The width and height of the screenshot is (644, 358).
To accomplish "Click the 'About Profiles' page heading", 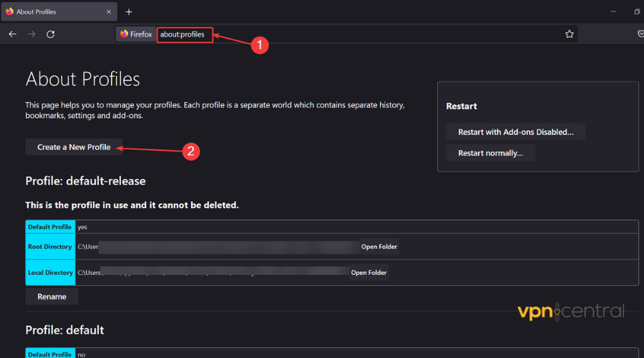I will click(82, 79).
